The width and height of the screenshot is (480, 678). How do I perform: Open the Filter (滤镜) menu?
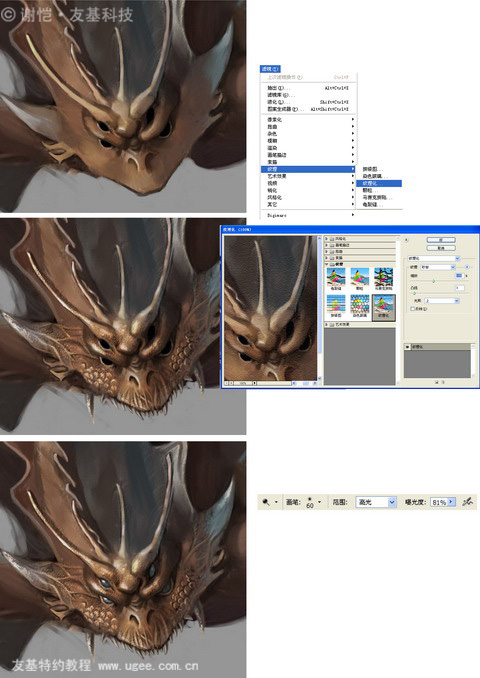point(270,69)
